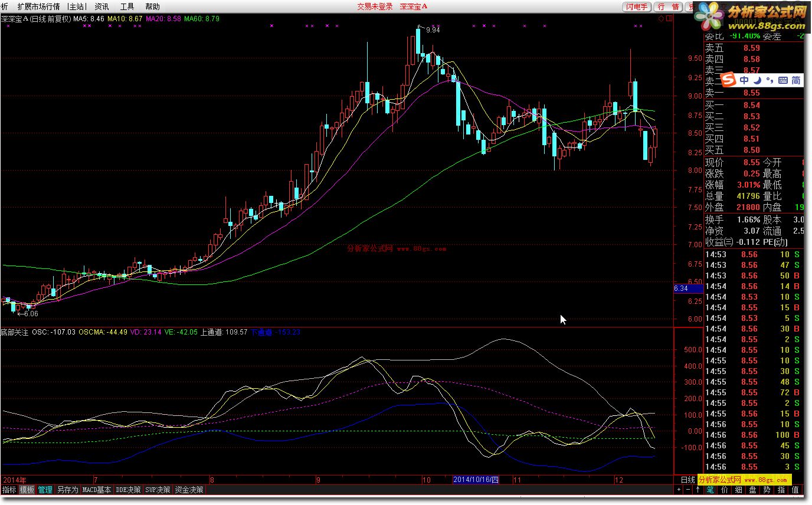Click the MA10: 8.67 indicator label

coord(125,19)
